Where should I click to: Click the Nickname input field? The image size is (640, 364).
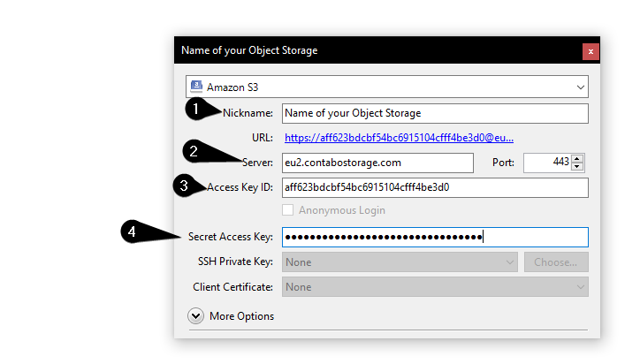[x=435, y=113]
